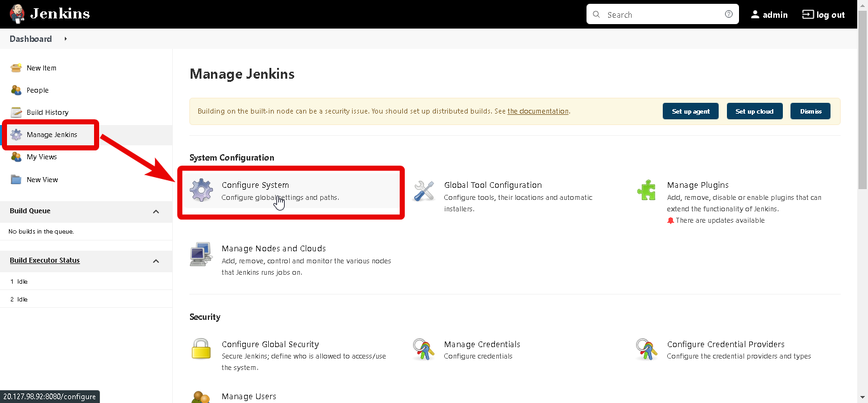
Task: Open the Manage Users link
Action: pyautogui.click(x=249, y=396)
